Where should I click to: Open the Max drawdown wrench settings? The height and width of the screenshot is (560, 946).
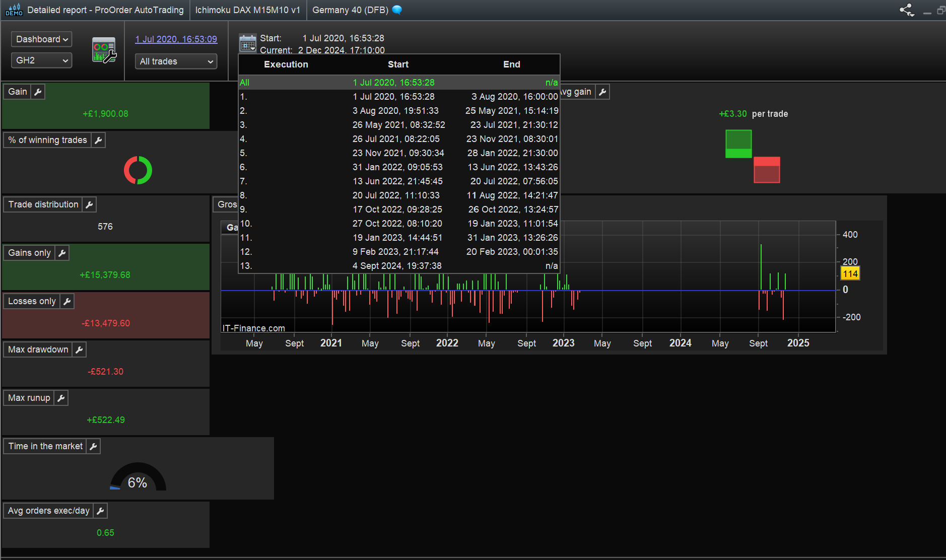[79, 349]
